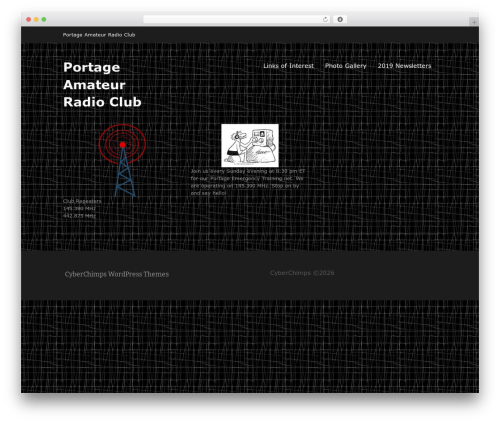The width and height of the screenshot is (500, 423).
Task: Open the ham radio cartoon image
Action: point(250,145)
